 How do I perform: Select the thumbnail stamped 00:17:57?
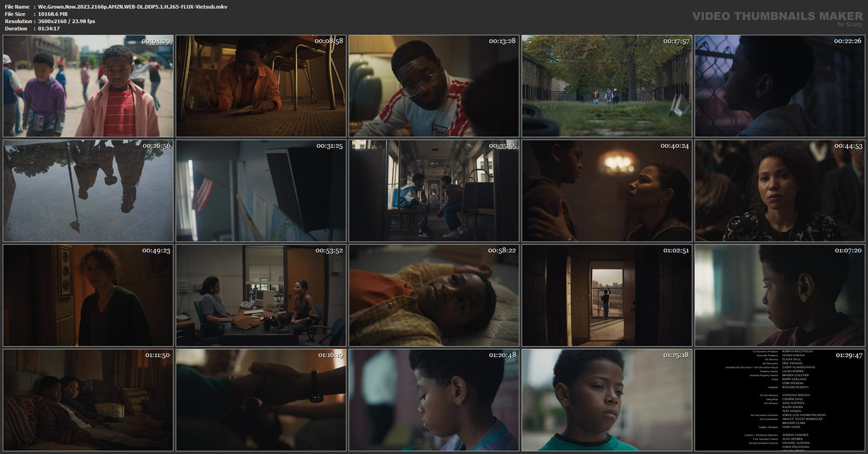pos(607,86)
